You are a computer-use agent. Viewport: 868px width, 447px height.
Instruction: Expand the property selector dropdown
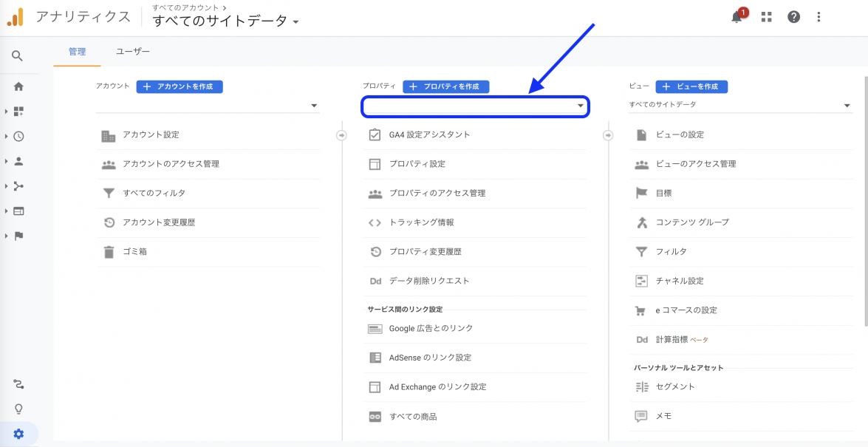474,106
